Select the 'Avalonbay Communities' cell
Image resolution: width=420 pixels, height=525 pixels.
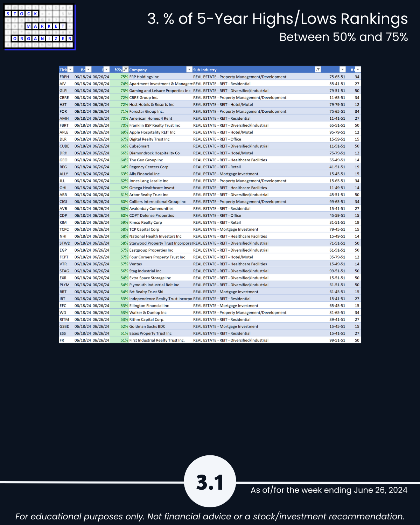[x=161, y=208]
